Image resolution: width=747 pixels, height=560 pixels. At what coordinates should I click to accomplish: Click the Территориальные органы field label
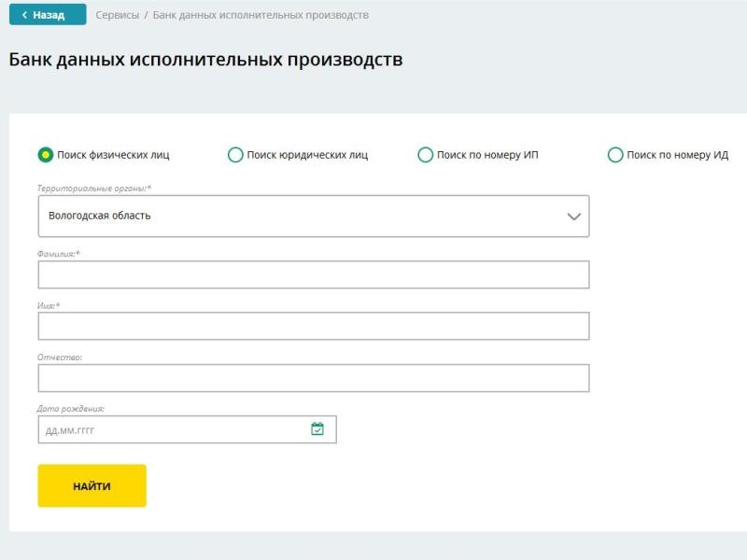[x=94, y=189]
